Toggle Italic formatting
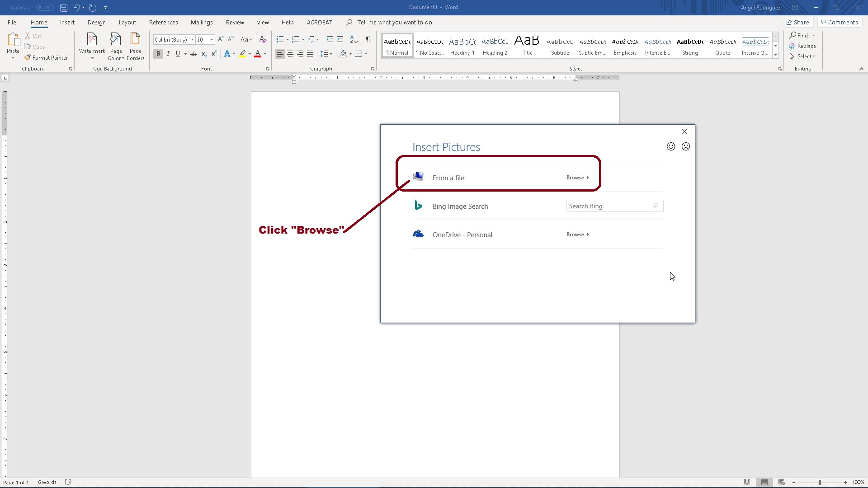This screenshot has height=488, width=868. click(168, 54)
